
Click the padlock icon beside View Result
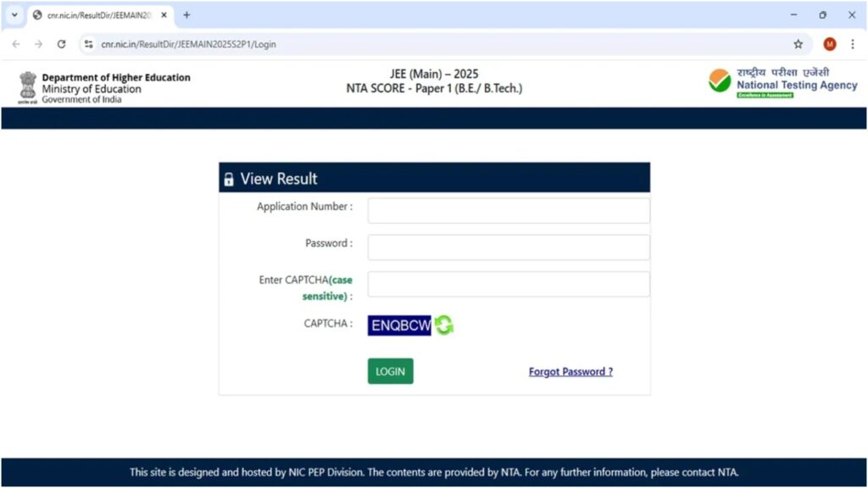click(230, 178)
